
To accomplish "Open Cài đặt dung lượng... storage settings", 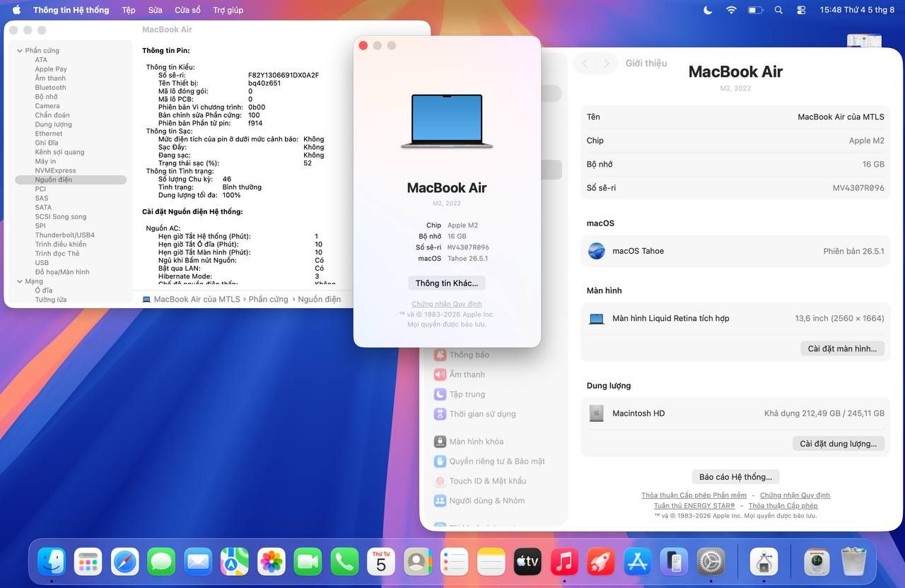I will (x=838, y=444).
